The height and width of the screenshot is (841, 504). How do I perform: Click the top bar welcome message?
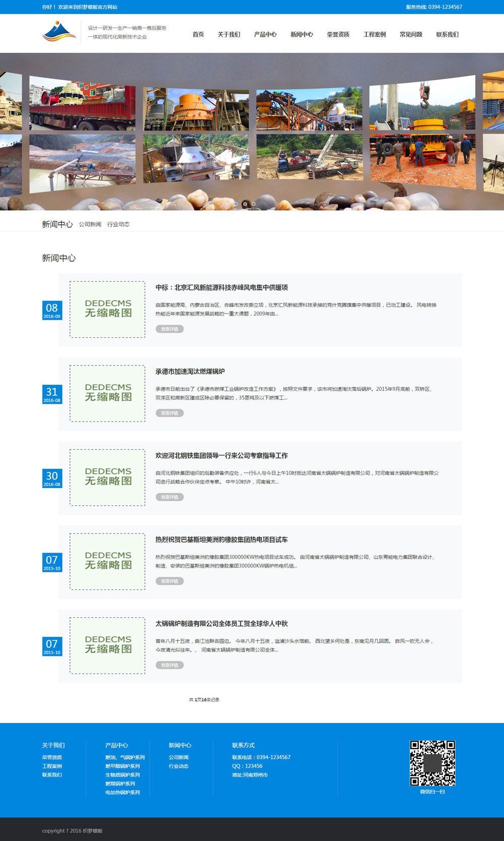pos(80,7)
